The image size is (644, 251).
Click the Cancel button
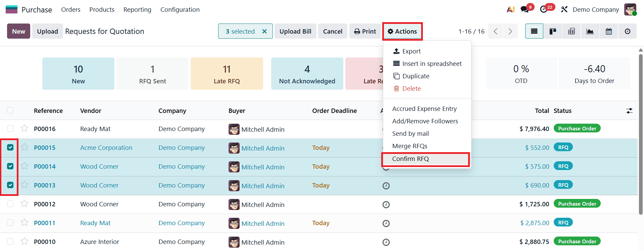(333, 31)
